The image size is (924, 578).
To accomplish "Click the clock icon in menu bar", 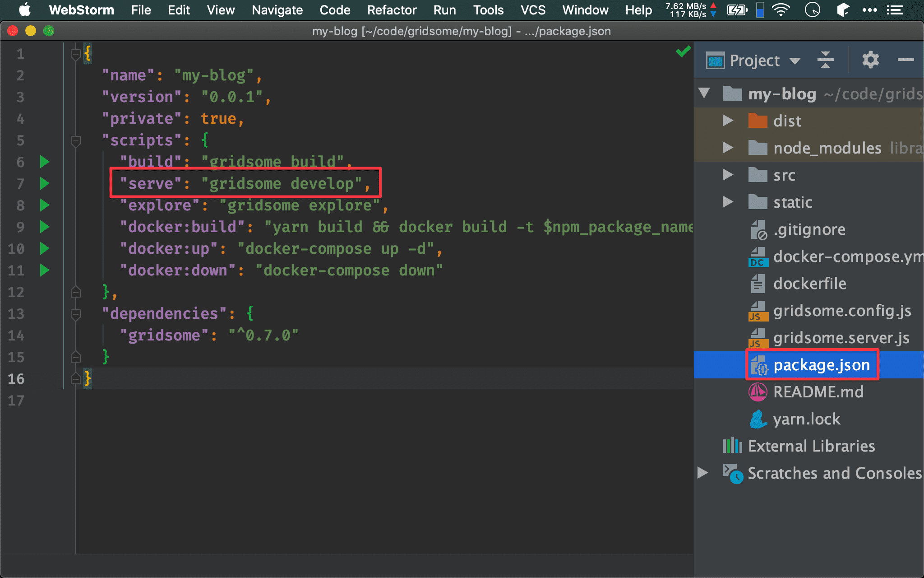I will pyautogui.click(x=812, y=10).
